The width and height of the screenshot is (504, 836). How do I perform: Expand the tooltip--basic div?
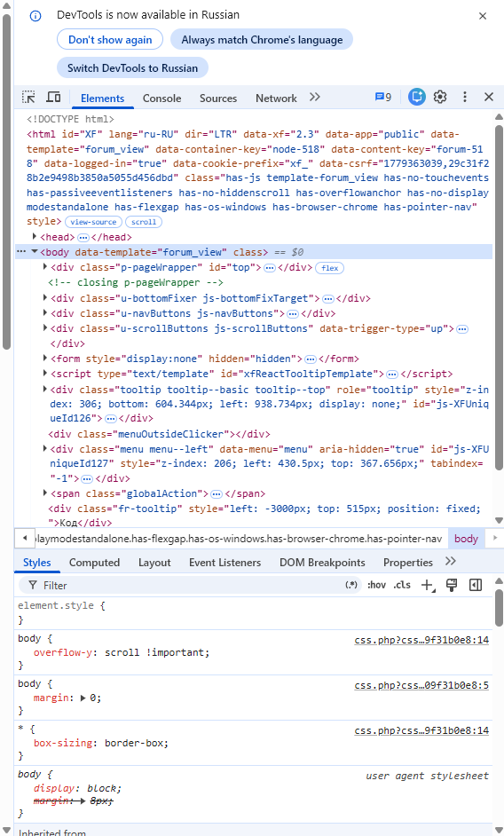pyautogui.click(x=45, y=390)
